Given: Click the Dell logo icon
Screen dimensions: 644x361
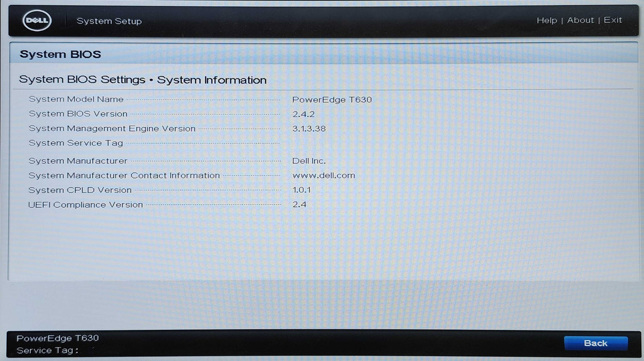Looking at the screenshot, I should click(x=36, y=21).
